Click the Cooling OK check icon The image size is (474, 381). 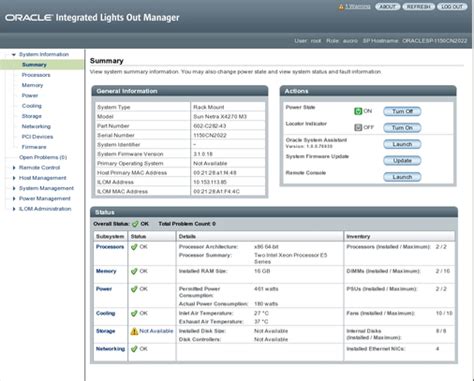click(x=134, y=313)
